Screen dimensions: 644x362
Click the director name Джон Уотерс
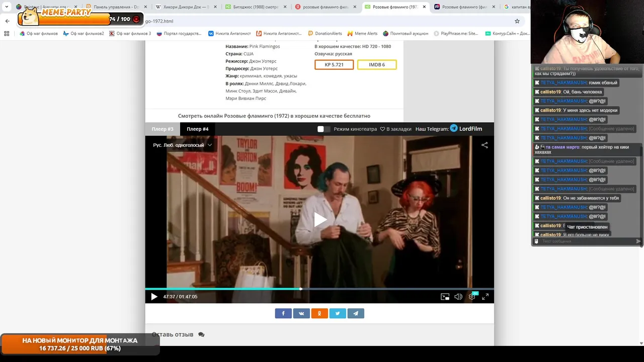coord(263,61)
